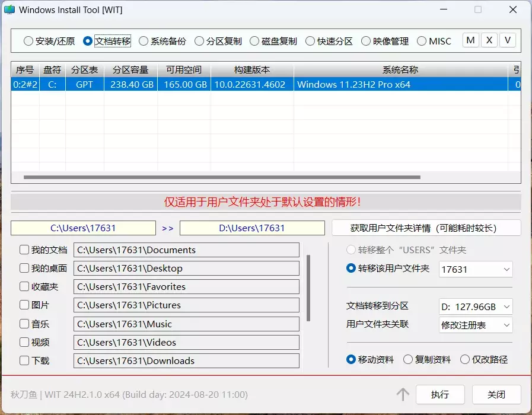This screenshot has width=532, height=415.
Task: Switch to the 系统备份 mode
Action: coord(144,41)
